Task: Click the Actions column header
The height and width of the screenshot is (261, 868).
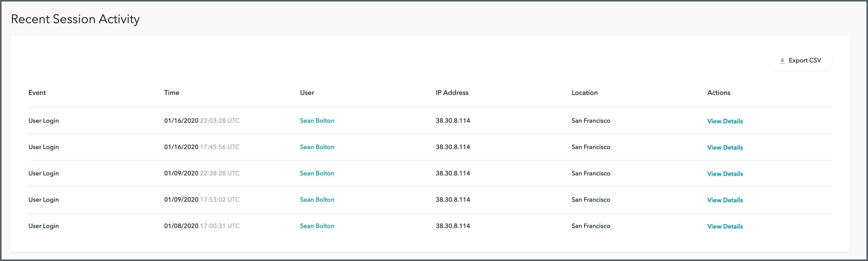Action: (718, 93)
